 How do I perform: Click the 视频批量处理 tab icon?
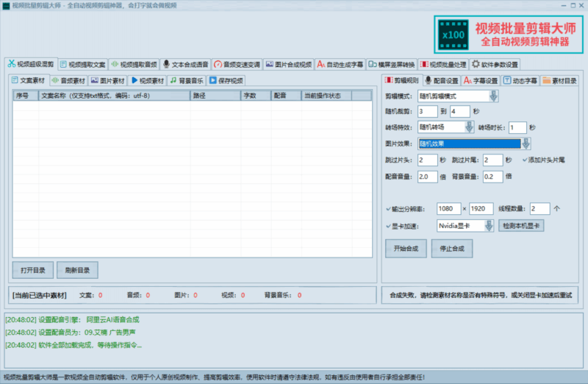click(x=424, y=65)
